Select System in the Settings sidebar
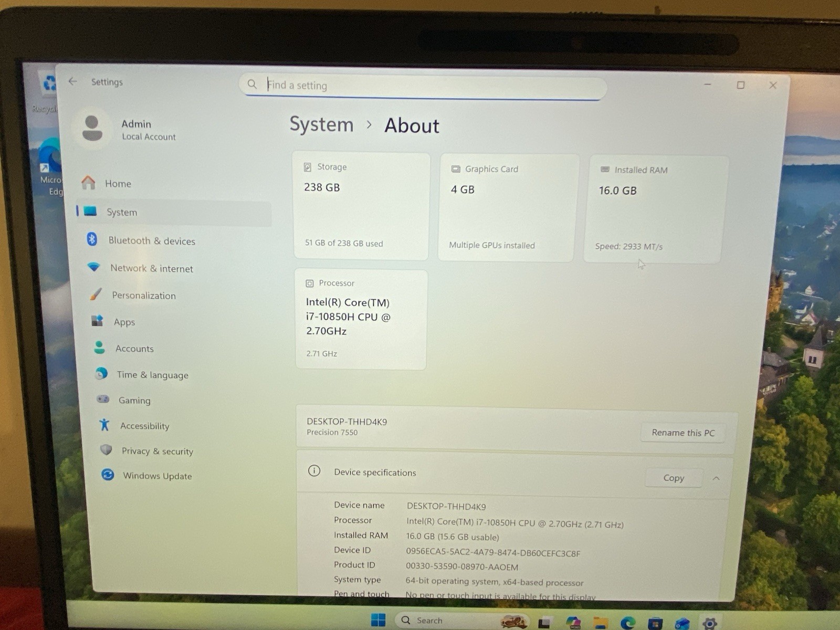Image resolution: width=840 pixels, height=630 pixels. point(174,212)
